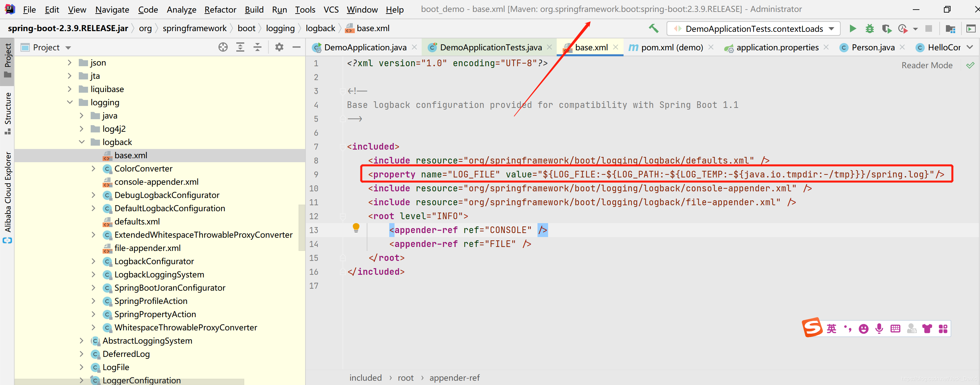The width and height of the screenshot is (980, 385).
Task: Open Project view mode dropdown arrow
Action: click(69, 48)
